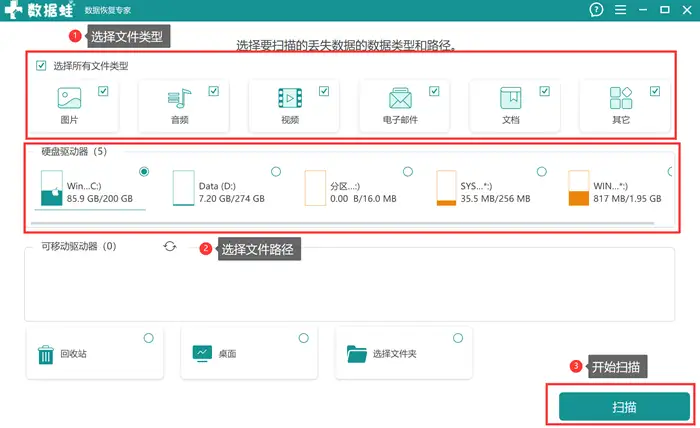The height and width of the screenshot is (428, 700).
Task: Uncheck the 图片 checkbox
Action: coord(103,91)
